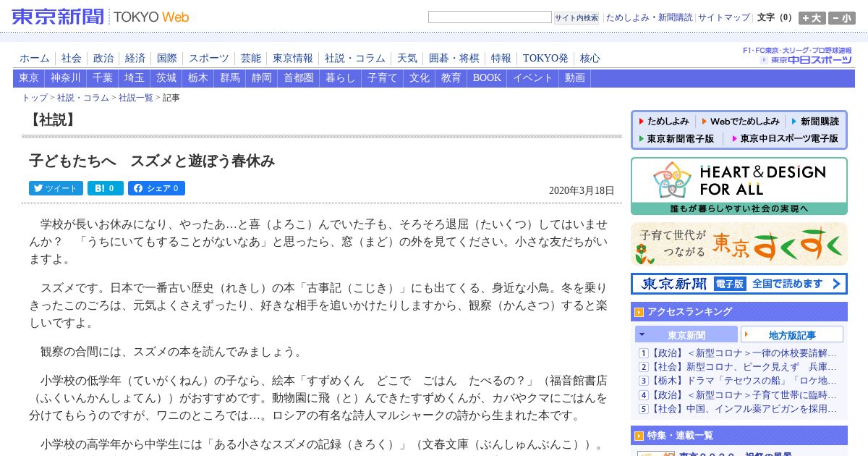Open 文化 in the blue bar

point(420,78)
